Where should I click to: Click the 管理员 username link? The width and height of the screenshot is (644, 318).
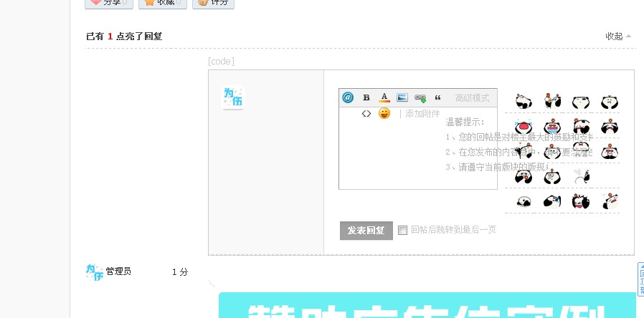pos(118,271)
